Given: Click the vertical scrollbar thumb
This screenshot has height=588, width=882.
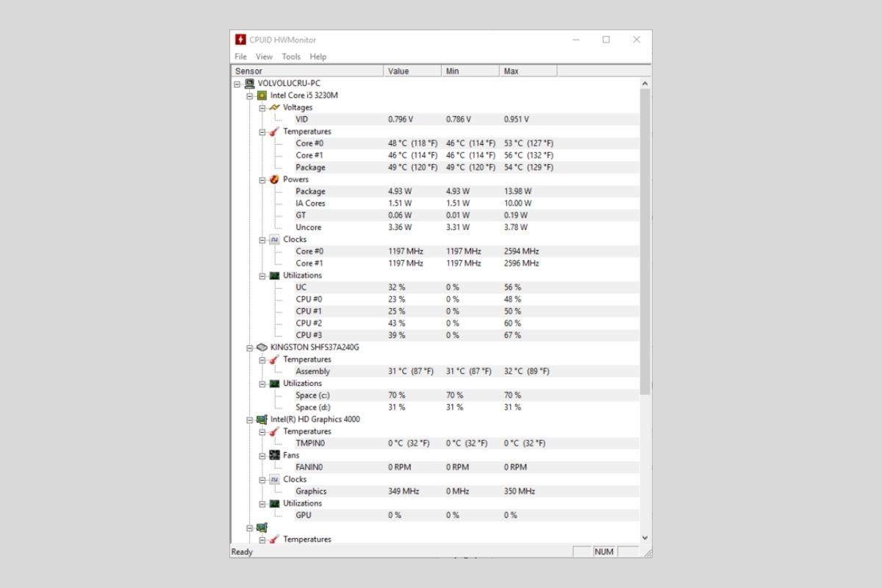Looking at the screenshot, I should 645,241.
